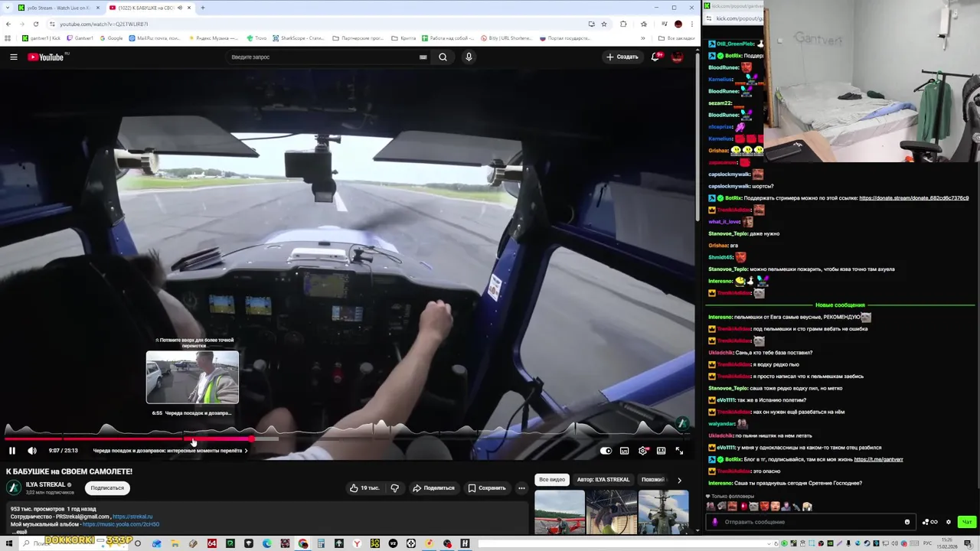Viewport: 980px width, 551px height.
Task: Toggle subtitles in the video player
Action: click(x=624, y=451)
